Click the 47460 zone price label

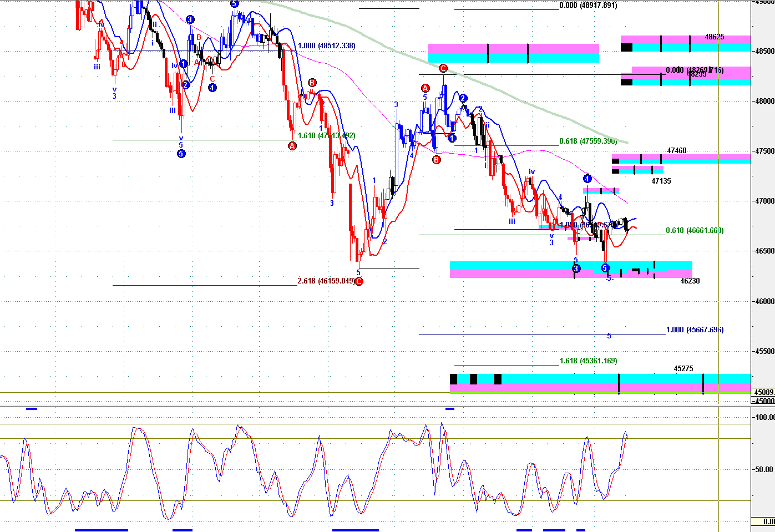677,151
